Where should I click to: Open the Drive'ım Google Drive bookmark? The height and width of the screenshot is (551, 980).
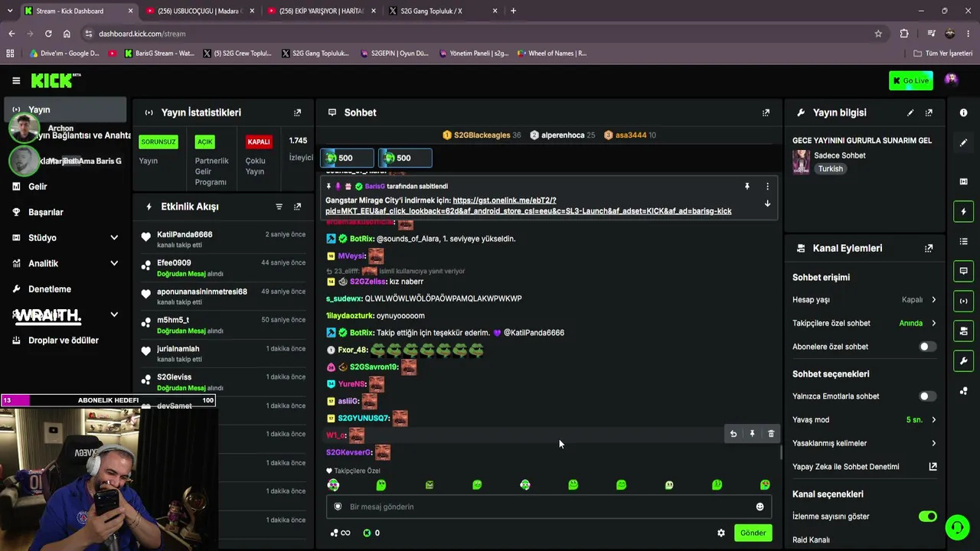[64, 54]
